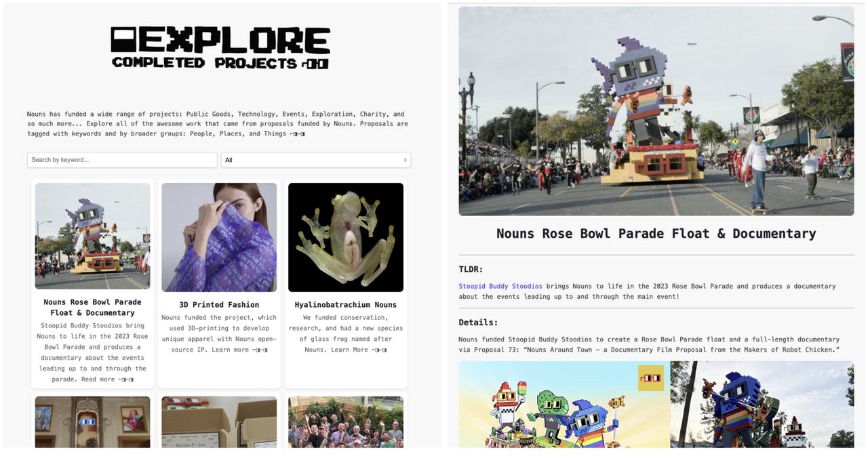The height and width of the screenshot is (456, 868).
Task: Click the noggles glasses icon in header logo
Action: pyautogui.click(x=315, y=64)
